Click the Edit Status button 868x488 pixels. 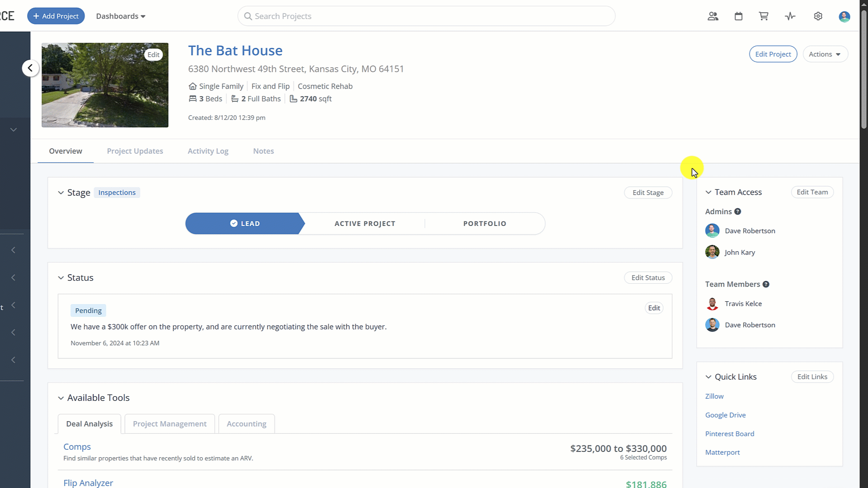[648, 277]
